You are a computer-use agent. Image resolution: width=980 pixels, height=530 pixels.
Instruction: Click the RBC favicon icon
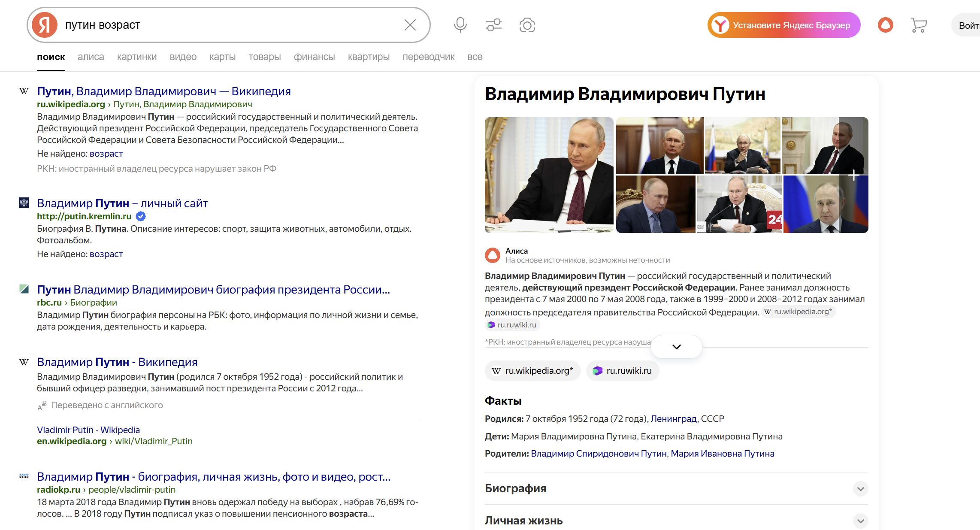pyautogui.click(x=24, y=289)
